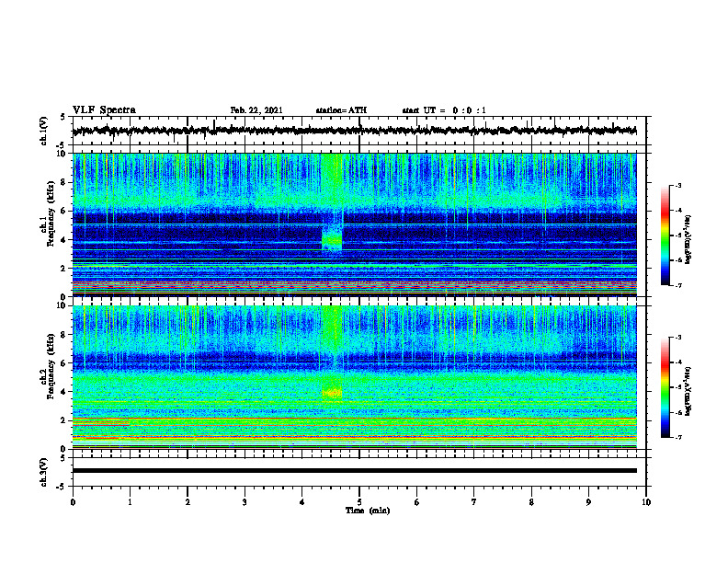Image resolution: width=728 pixels, height=563 pixels.
Task: Click the ch.2 colorbar "log(PSD)" unit label
Action: point(688,392)
